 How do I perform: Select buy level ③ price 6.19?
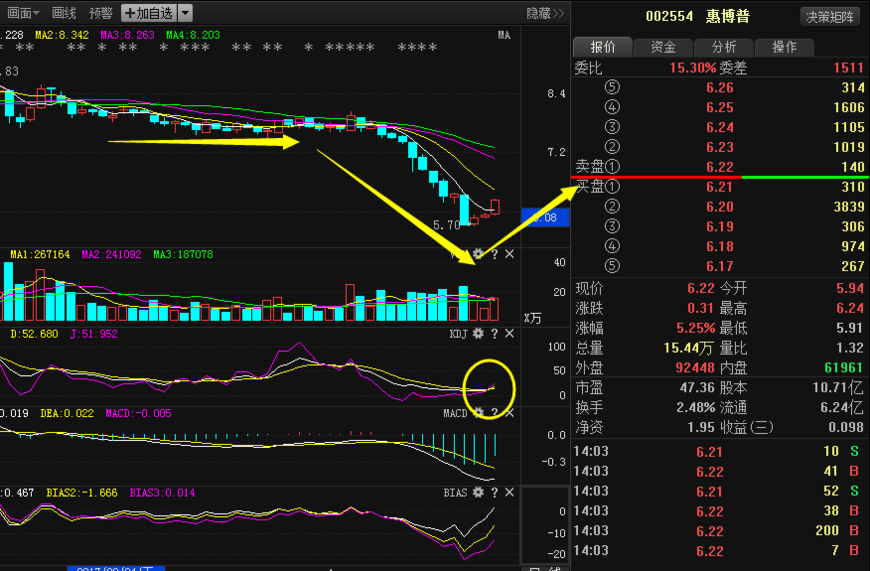720,227
